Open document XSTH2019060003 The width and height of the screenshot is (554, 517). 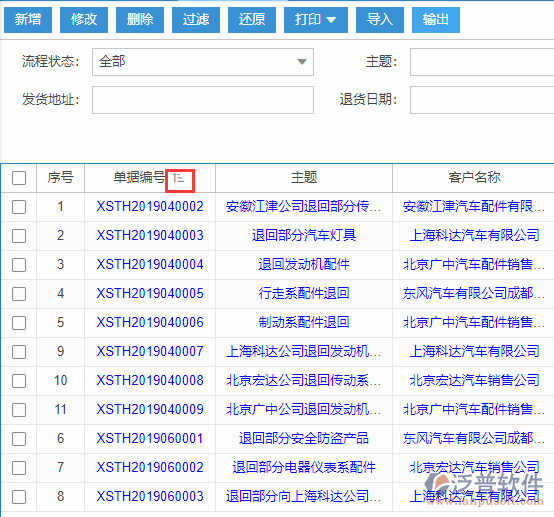[150, 497]
